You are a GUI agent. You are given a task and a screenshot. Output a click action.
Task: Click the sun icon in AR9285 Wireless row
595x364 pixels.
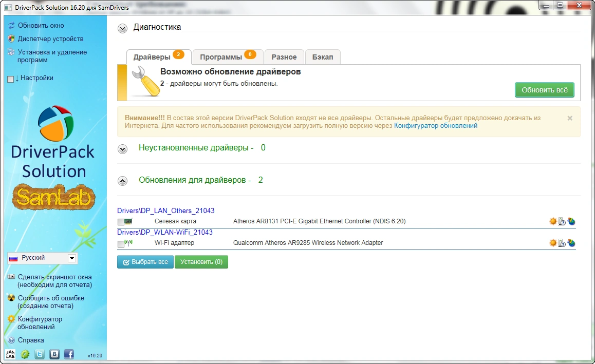(553, 243)
